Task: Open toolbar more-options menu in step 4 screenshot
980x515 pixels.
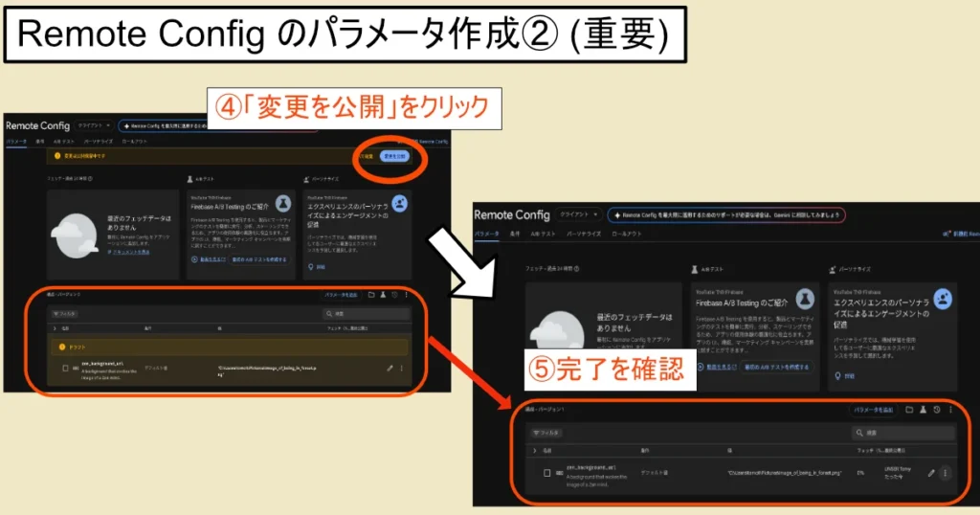Action: (406, 295)
